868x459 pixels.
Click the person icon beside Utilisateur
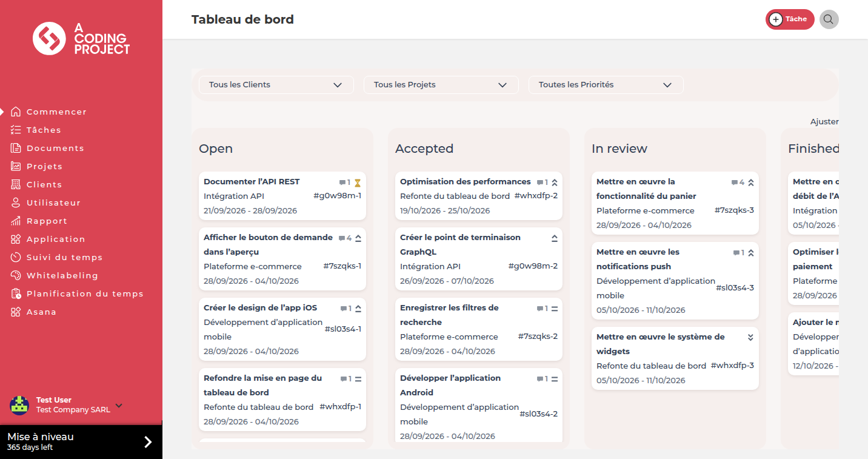coord(16,203)
